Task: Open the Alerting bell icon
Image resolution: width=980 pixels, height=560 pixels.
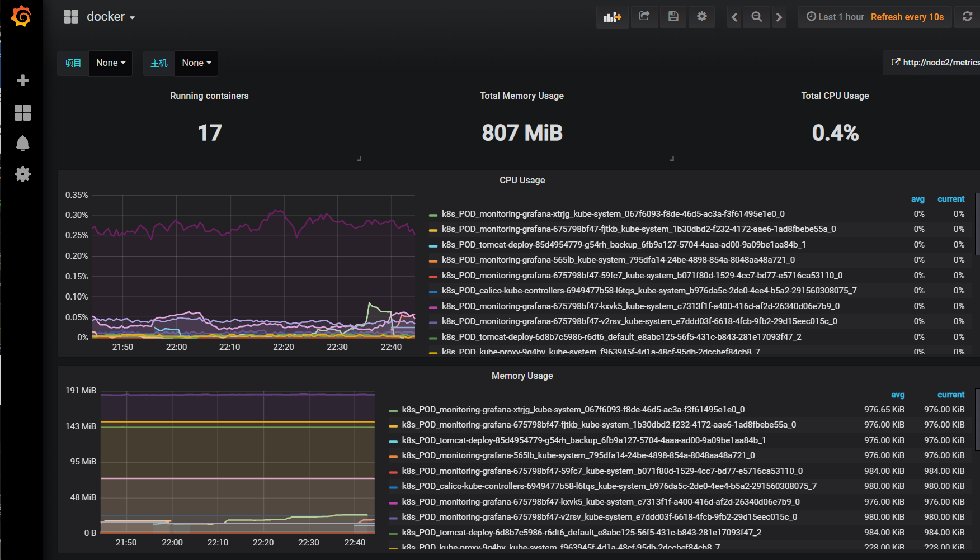Action: pos(22,144)
